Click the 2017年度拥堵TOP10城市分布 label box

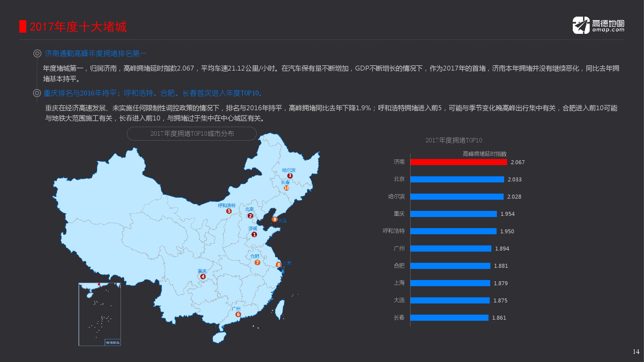(192, 134)
